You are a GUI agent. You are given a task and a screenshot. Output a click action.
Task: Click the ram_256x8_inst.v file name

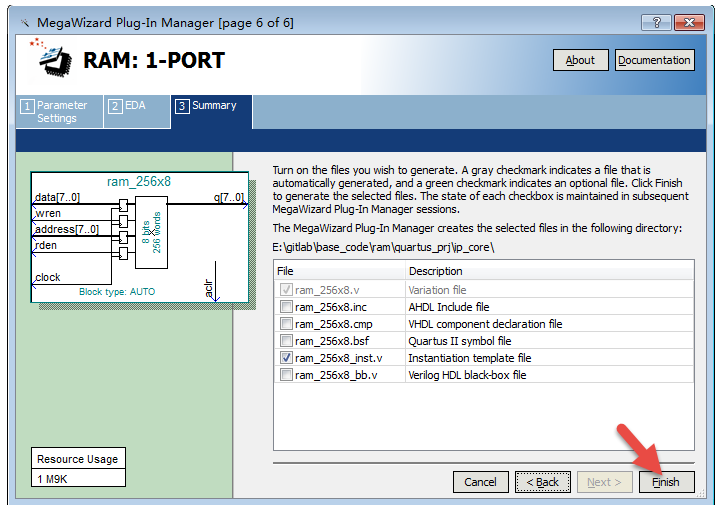(338, 358)
